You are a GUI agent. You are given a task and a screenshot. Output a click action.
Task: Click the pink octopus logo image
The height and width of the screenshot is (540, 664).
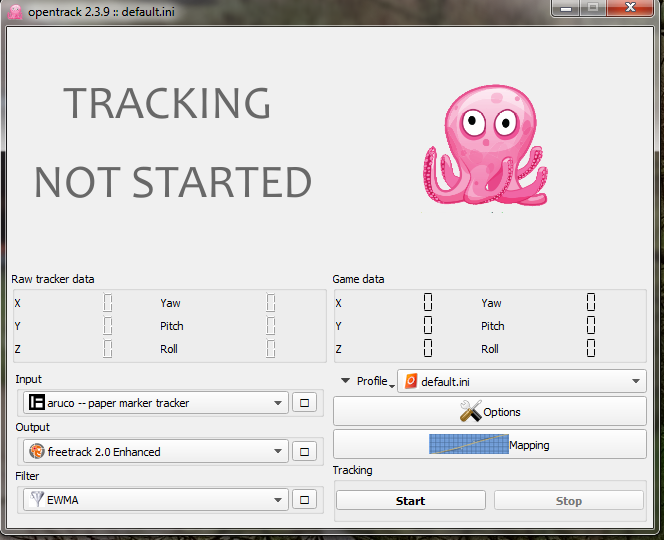click(486, 144)
